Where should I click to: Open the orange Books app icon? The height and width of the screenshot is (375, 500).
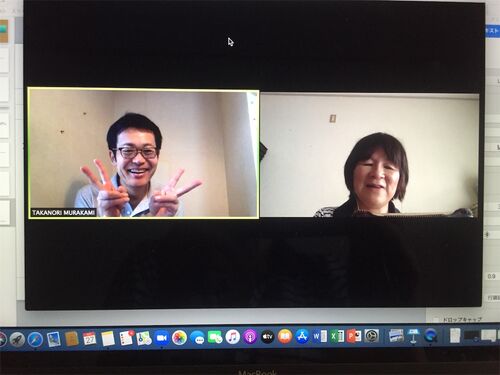tap(285, 337)
